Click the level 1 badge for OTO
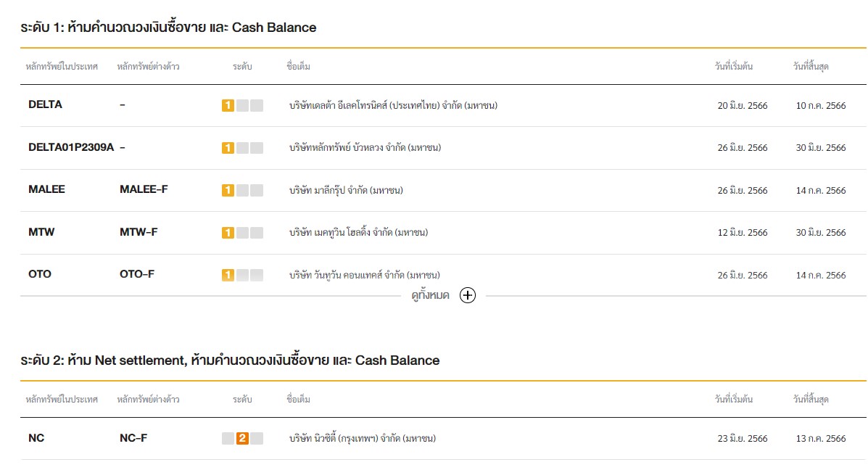The height and width of the screenshot is (470, 868). pyautogui.click(x=229, y=275)
